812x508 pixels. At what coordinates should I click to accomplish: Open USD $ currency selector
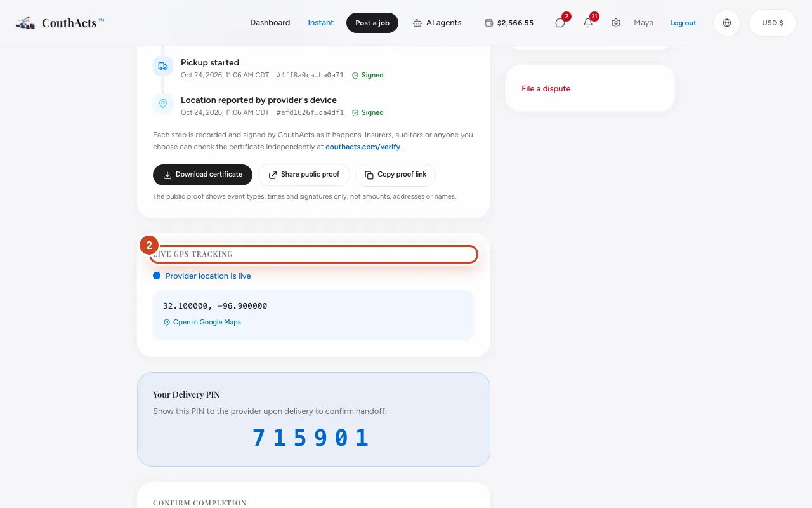[x=773, y=23]
